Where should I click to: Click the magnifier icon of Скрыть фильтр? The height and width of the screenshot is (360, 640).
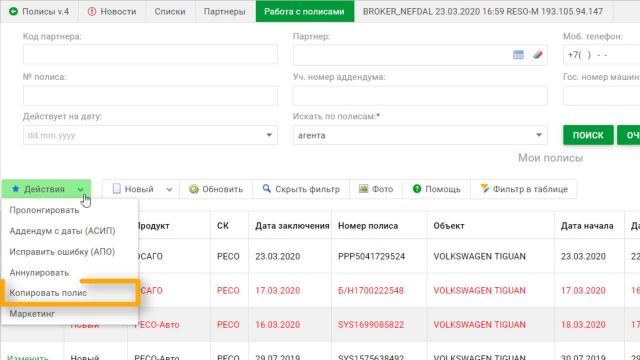(x=267, y=189)
